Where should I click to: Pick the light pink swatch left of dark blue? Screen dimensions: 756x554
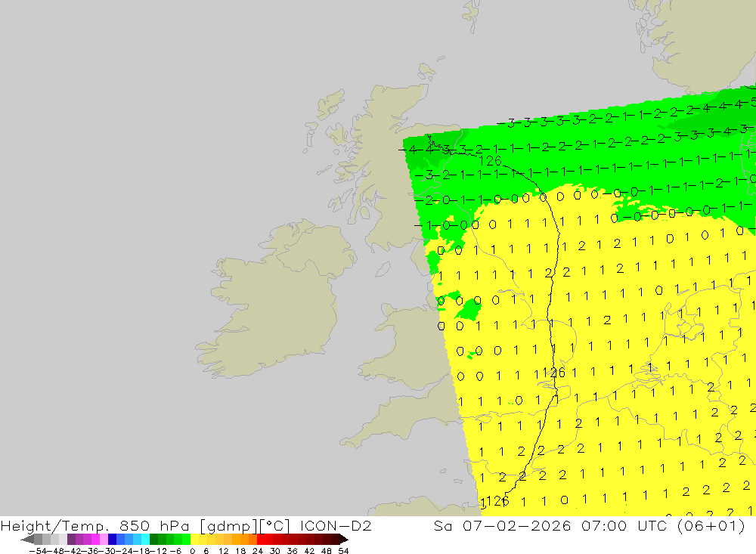(x=104, y=540)
